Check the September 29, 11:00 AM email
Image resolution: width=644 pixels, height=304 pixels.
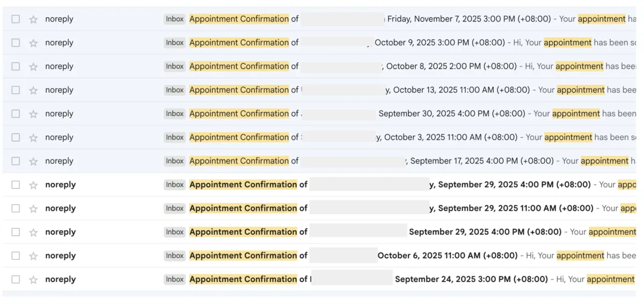click(16, 208)
